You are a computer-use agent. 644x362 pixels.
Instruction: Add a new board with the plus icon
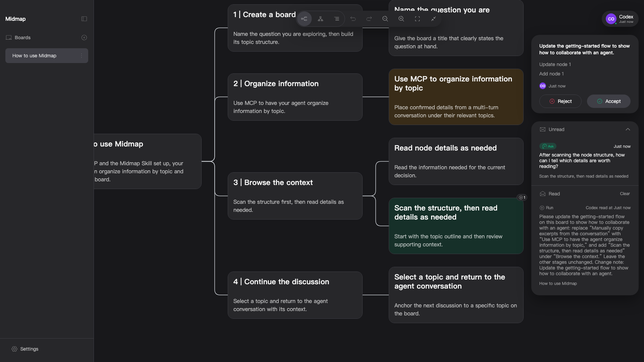84,38
